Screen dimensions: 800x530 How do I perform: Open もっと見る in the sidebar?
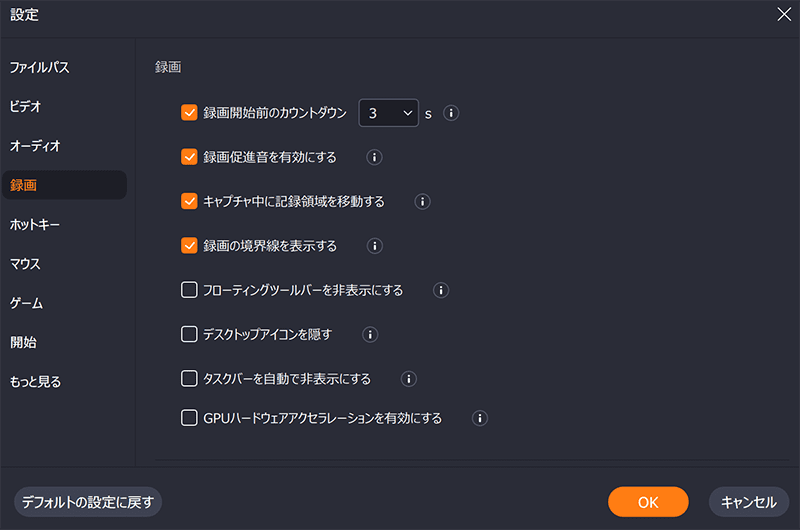[x=35, y=382]
